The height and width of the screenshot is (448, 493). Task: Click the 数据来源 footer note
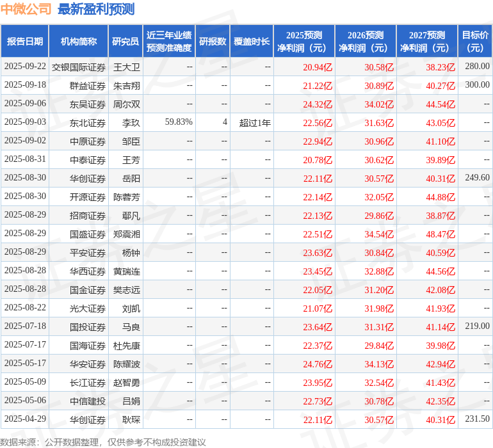coord(103,442)
